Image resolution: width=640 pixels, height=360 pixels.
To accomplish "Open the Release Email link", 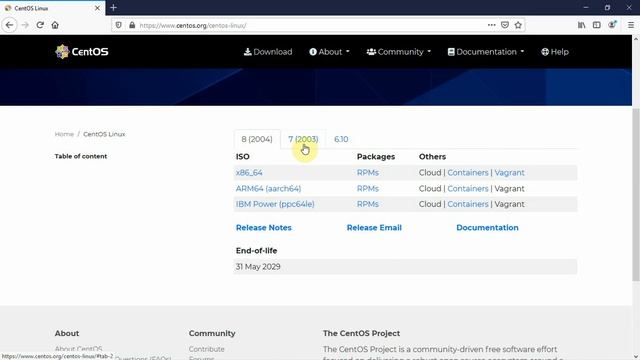I will click(374, 228).
